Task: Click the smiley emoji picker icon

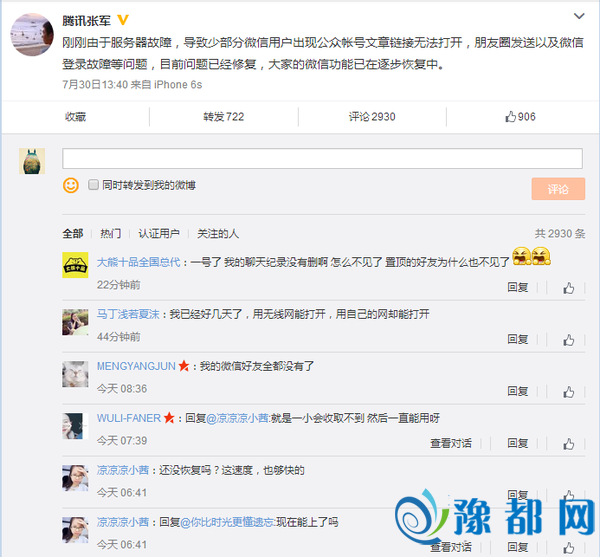Action: click(x=71, y=185)
